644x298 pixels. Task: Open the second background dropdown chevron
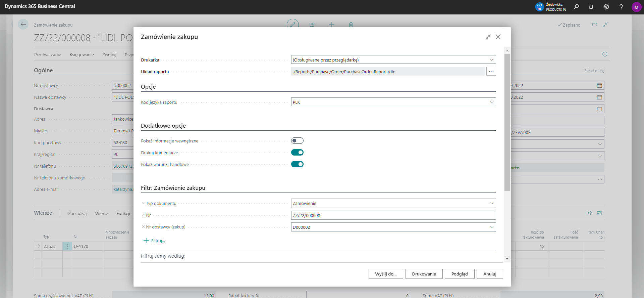point(600,156)
